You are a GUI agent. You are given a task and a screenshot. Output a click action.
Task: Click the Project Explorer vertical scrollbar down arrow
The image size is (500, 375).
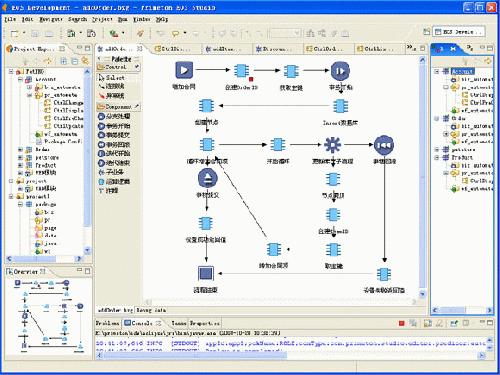(x=87, y=250)
